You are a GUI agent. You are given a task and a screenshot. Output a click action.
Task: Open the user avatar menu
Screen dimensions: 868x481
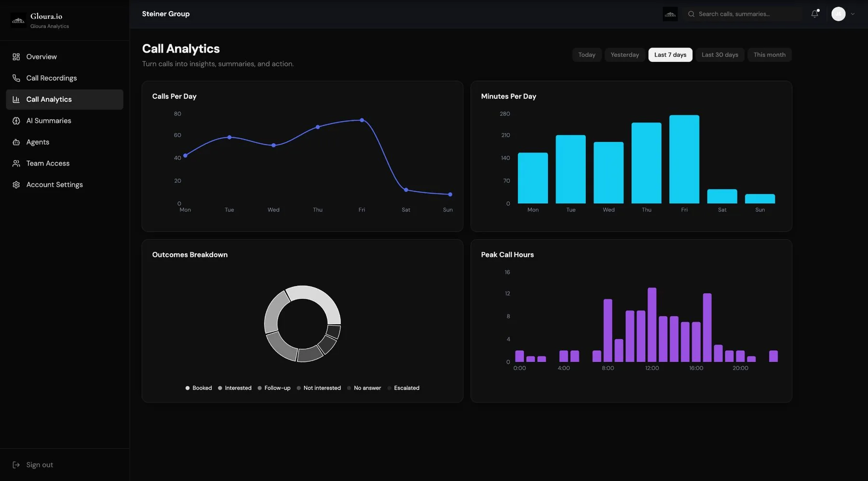click(x=839, y=14)
